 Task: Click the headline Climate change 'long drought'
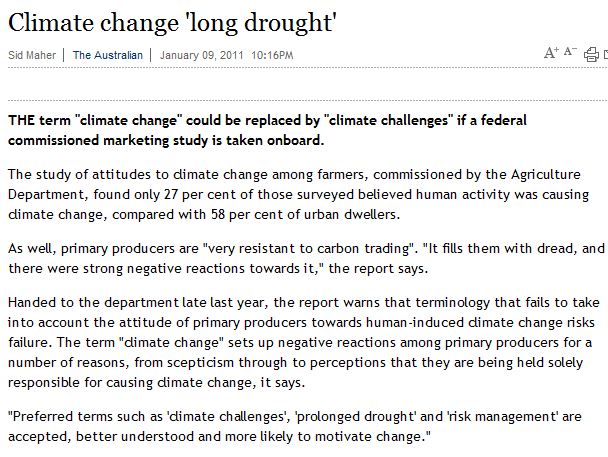pyautogui.click(x=172, y=22)
